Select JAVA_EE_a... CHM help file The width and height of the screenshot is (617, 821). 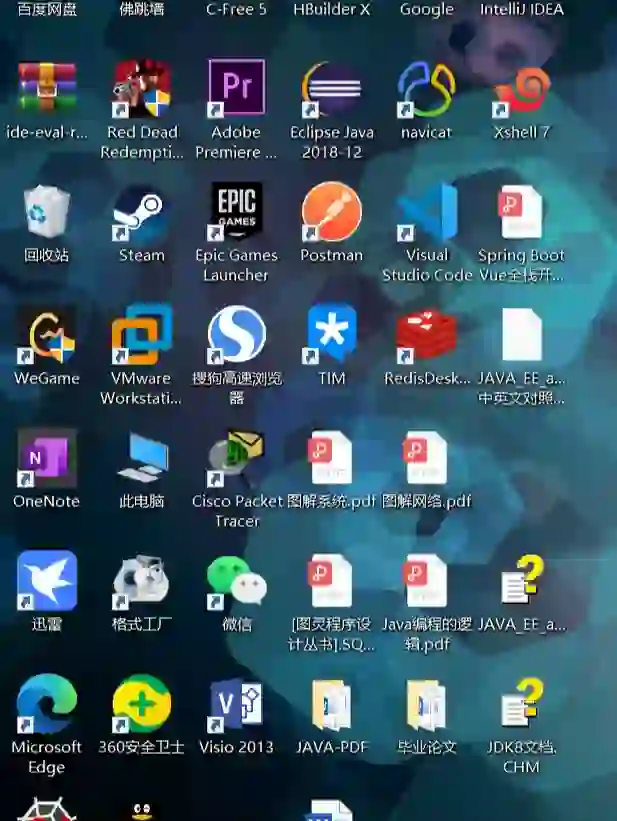coord(522,579)
